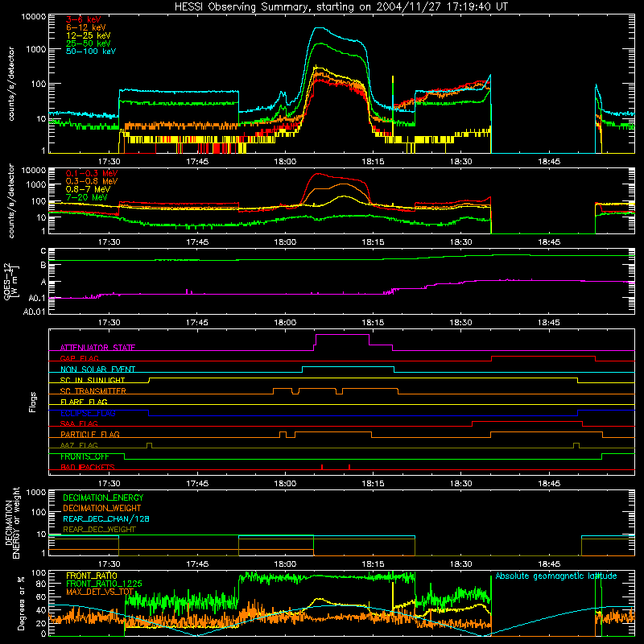Select the SC_IN_SUNLIGHT flag label

pos(93,380)
